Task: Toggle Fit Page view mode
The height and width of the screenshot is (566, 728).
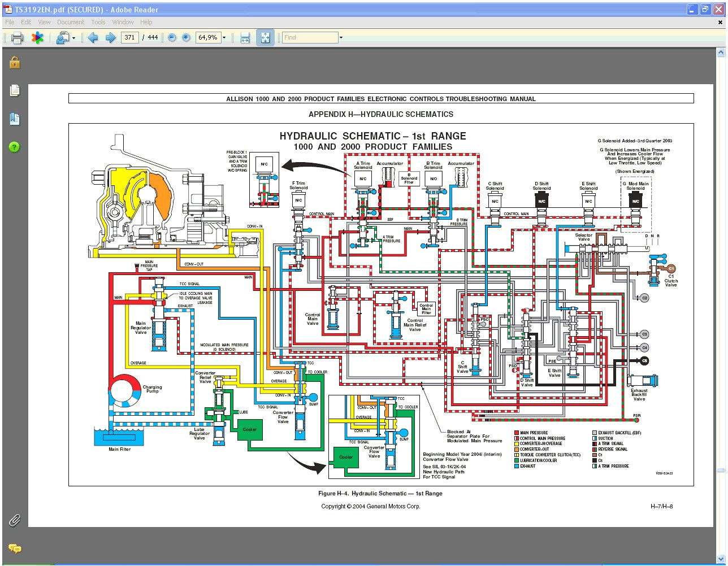Action: (x=265, y=37)
